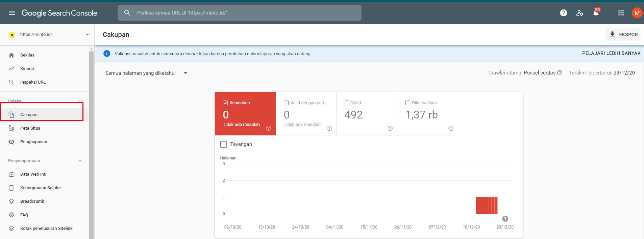Click the Peta Situs sitemap icon
The image size is (644, 239).
pos(11,128)
